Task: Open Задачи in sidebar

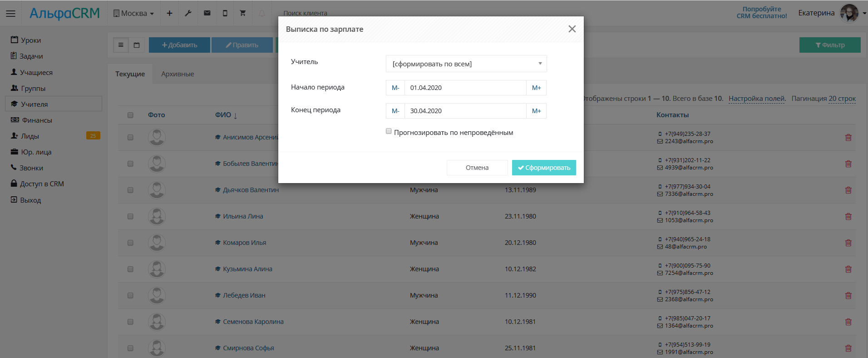Action: pos(54,56)
